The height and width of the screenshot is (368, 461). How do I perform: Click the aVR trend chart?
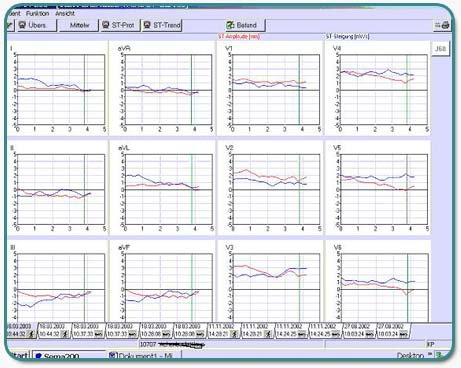pyautogui.click(x=168, y=90)
